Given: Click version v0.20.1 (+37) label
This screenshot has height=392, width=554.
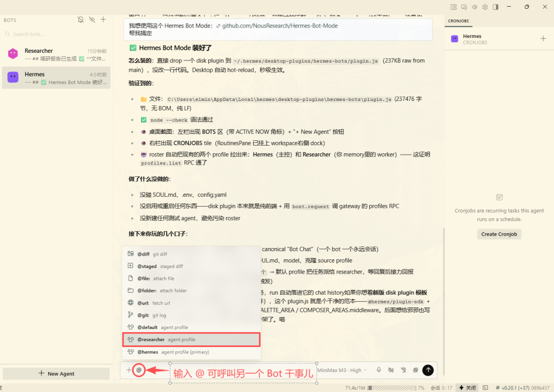Looking at the screenshot, I should click(515, 388).
